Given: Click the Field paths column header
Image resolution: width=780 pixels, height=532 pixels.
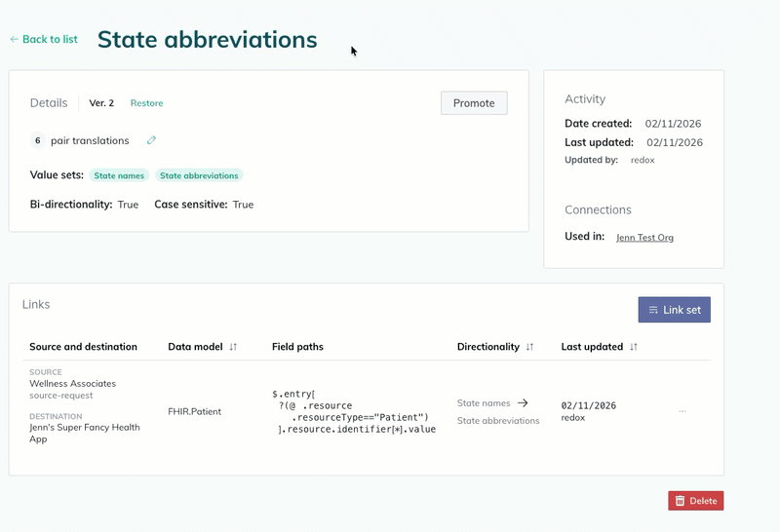Looking at the screenshot, I should [x=297, y=347].
